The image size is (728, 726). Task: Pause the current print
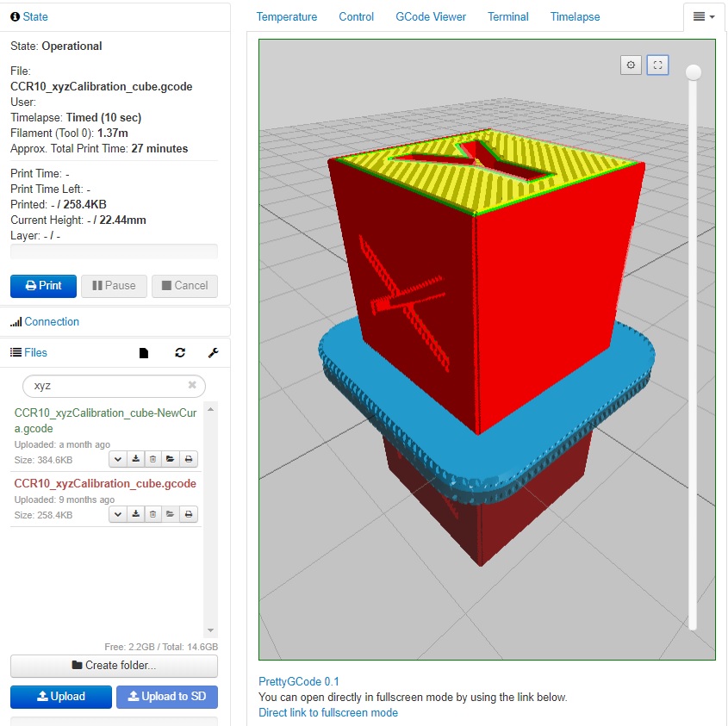[x=113, y=286]
